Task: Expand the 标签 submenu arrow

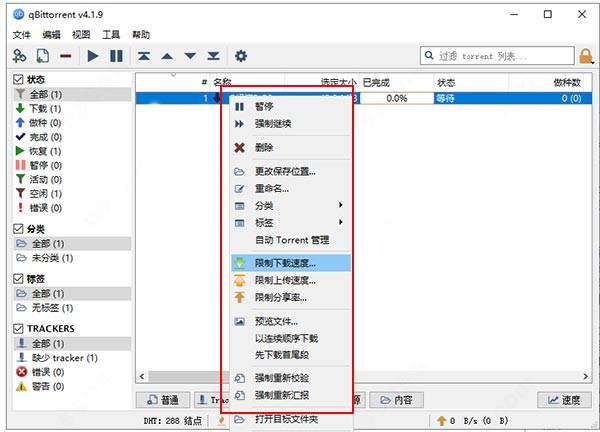Action: pyautogui.click(x=341, y=222)
